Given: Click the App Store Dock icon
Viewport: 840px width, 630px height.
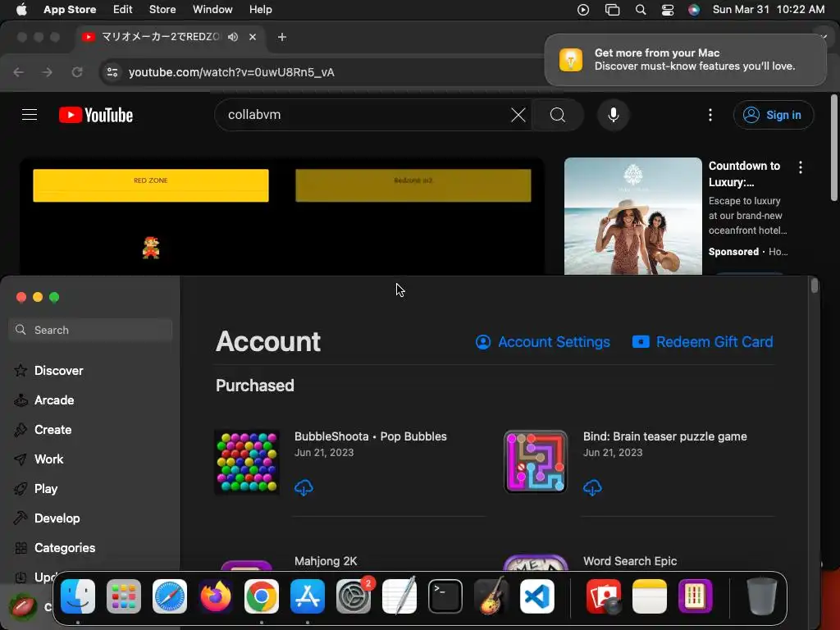Looking at the screenshot, I should coord(308,596).
